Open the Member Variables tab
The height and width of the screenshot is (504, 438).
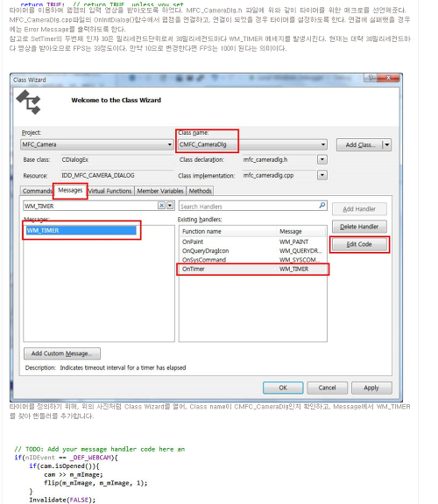(160, 191)
